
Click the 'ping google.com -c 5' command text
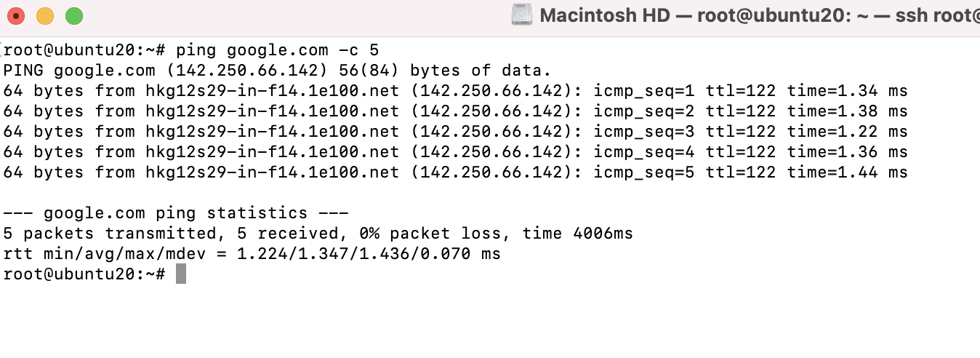(278, 50)
